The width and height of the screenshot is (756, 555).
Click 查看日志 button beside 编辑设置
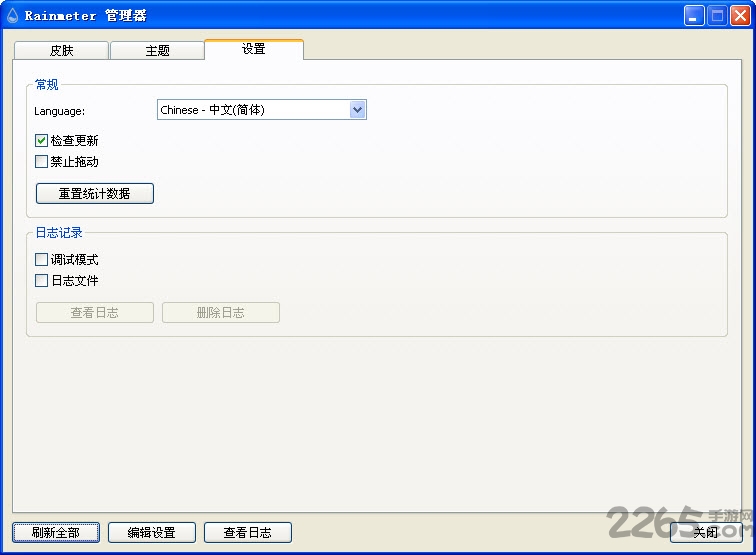click(x=247, y=533)
